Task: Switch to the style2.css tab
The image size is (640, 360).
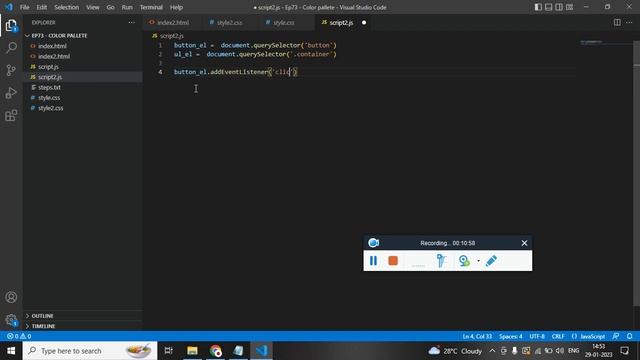Action: [229, 22]
